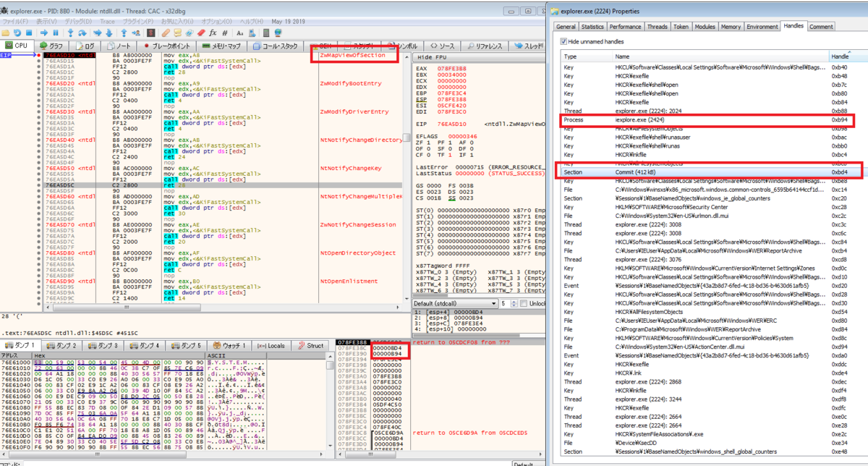Sort handles by the Type column header
868x466 pixels.
tap(569, 56)
